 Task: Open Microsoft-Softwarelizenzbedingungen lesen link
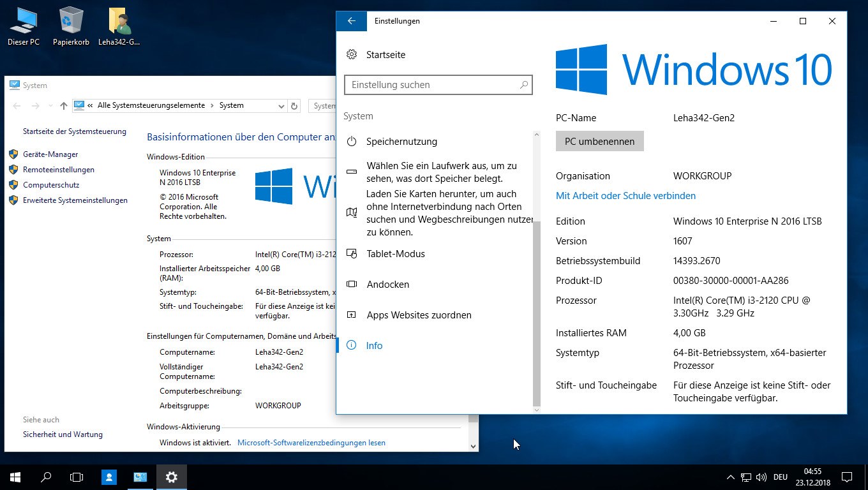[311, 443]
